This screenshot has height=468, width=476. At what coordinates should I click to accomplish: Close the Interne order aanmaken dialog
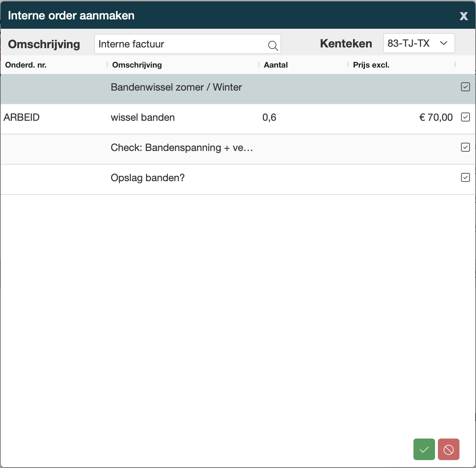pos(464,16)
